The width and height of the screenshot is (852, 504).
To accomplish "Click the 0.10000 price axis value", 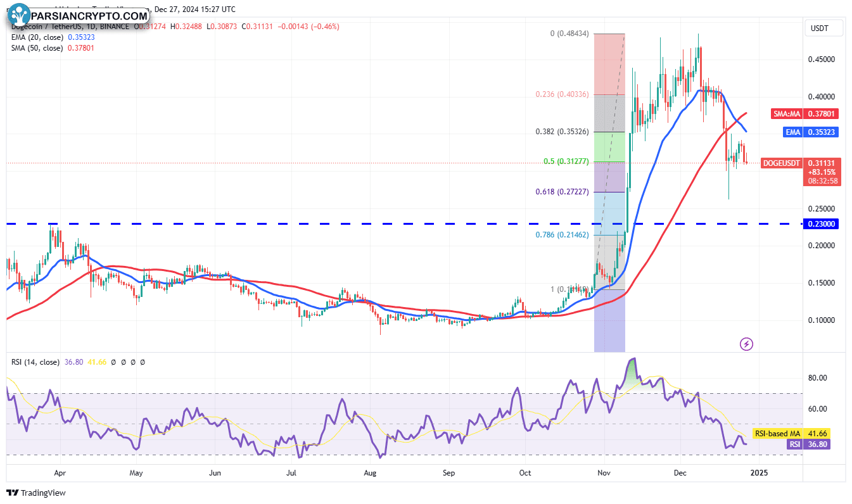I will coord(821,320).
